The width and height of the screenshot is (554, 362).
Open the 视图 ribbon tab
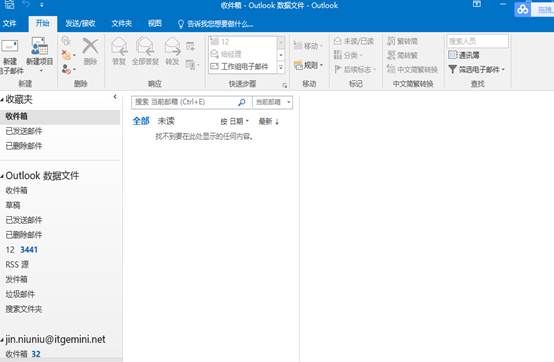click(155, 24)
